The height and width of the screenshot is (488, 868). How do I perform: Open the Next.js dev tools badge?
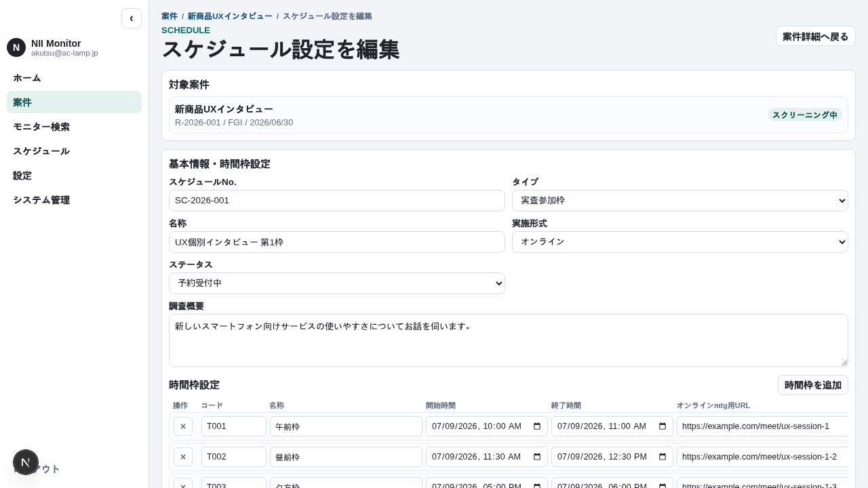pos(26,462)
